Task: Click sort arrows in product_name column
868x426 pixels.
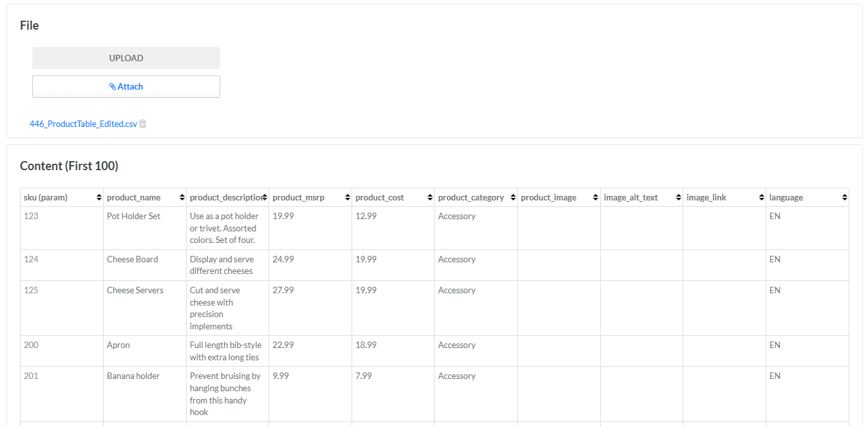Action: click(182, 198)
